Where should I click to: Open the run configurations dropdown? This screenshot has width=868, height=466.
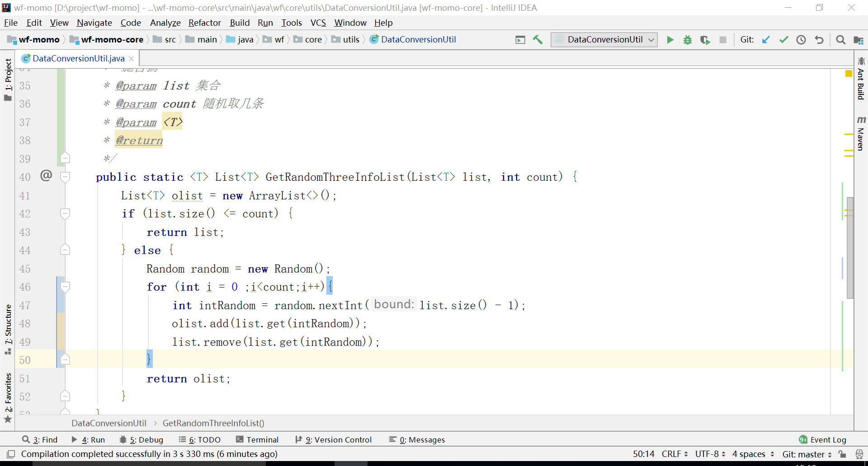(651, 39)
